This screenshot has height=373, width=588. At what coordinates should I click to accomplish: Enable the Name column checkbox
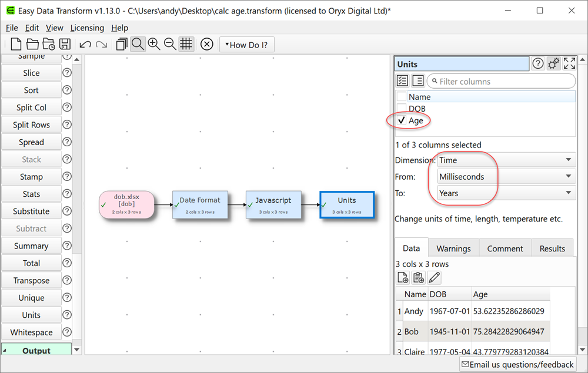(x=402, y=96)
